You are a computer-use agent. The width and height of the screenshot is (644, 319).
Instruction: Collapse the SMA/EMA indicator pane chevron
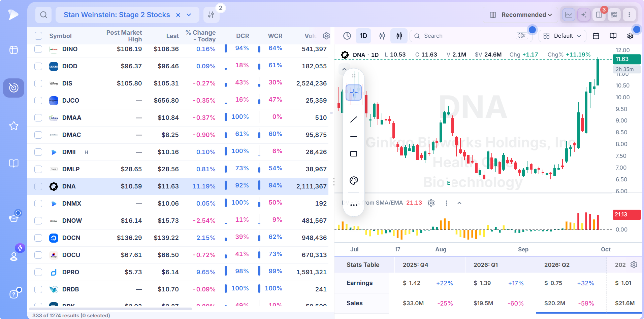pyautogui.click(x=459, y=203)
